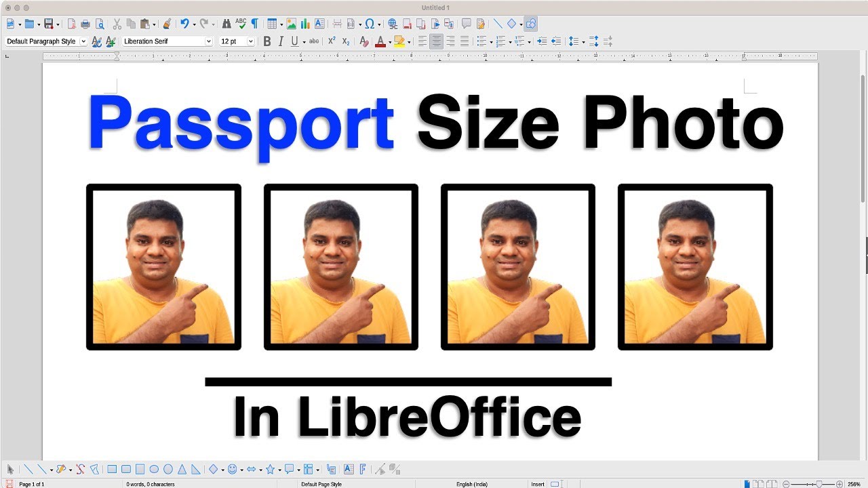Viewport: 868px width, 488px height.
Task: Undo the last action
Action: pyautogui.click(x=184, y=24)
